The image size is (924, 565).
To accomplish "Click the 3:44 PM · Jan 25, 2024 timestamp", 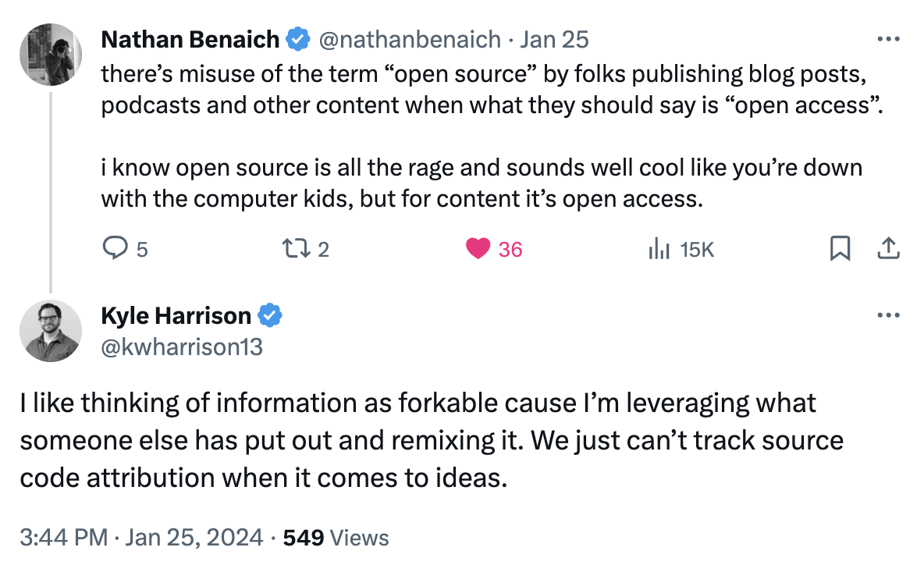I will [142, 537].
